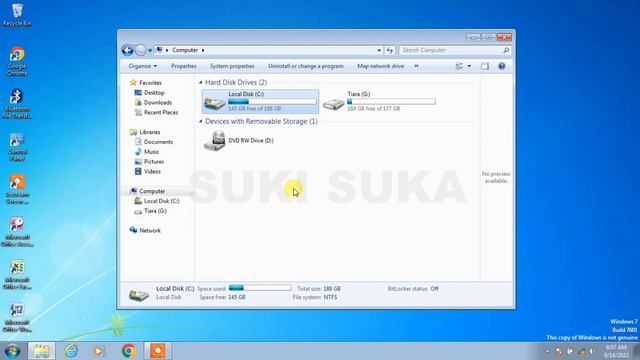640x360 pixels.
Task: Open Google Chrome from the taskbar
Action: click(x=129, y=351)
